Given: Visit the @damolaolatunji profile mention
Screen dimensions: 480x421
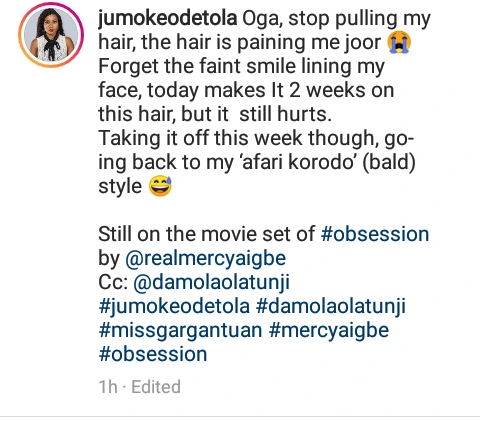Looking at the screenshot, I should (211, 282).
